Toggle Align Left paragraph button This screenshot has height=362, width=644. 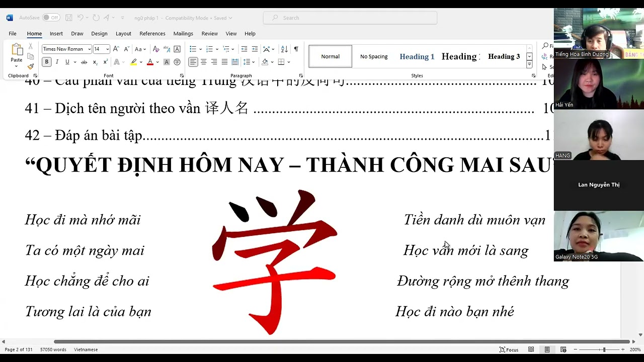coord(193,62)
